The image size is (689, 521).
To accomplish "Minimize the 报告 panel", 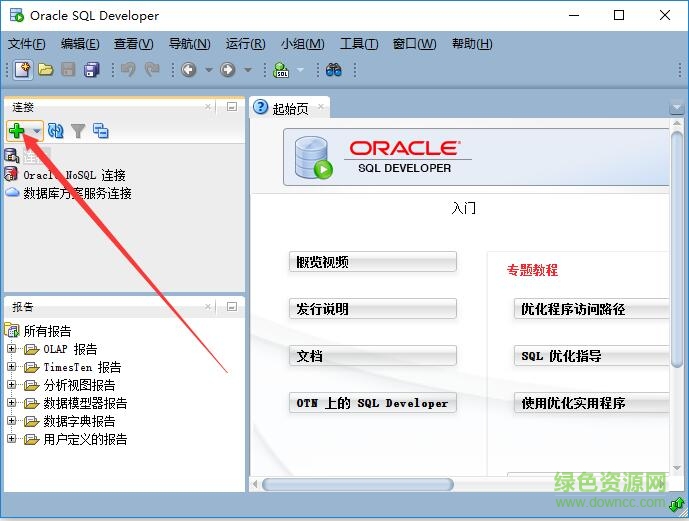I will click(232, 306).
